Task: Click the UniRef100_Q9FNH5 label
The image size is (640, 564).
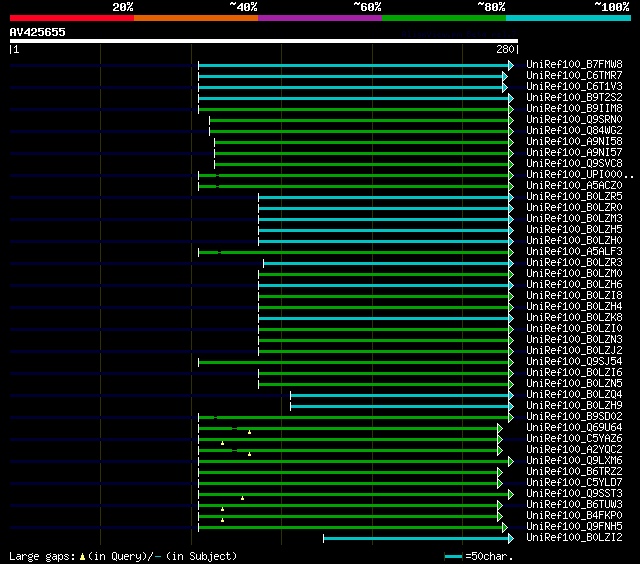Action: pos(574,527)
